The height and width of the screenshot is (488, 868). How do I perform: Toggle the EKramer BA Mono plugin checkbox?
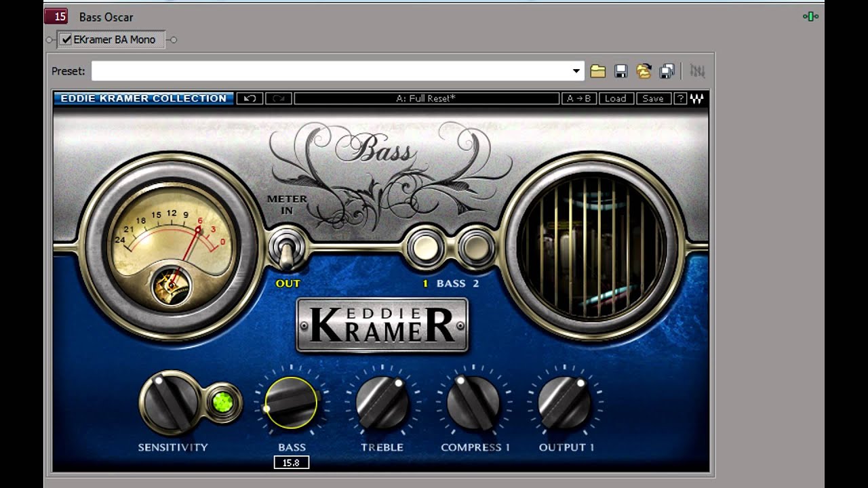tap(66, 40)
